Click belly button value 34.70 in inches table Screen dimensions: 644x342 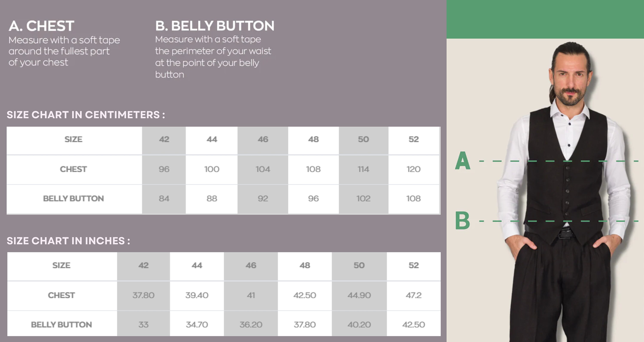[x=197, y=324]
